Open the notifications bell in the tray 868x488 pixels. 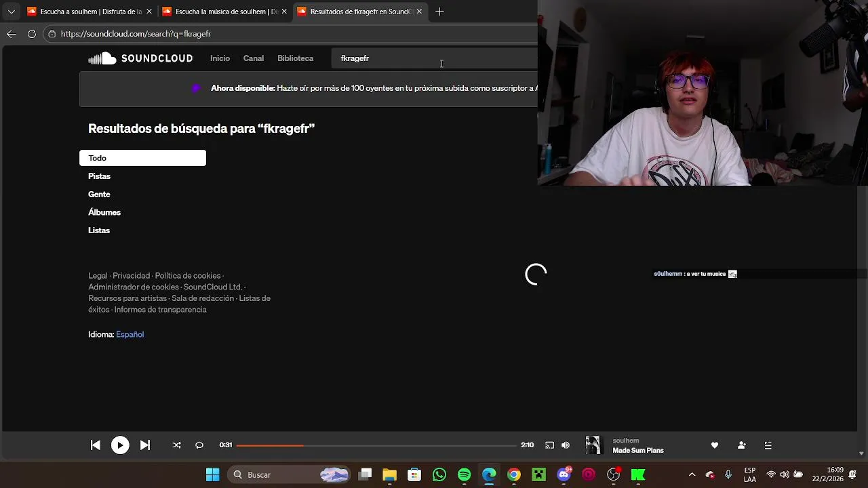(x=853, y=474)
